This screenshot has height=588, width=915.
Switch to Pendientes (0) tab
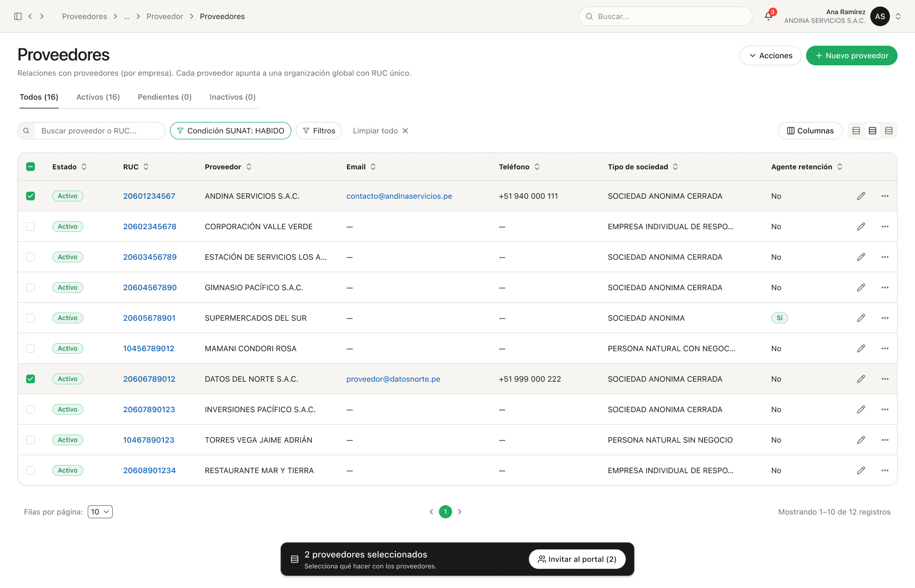pos(164,97)
